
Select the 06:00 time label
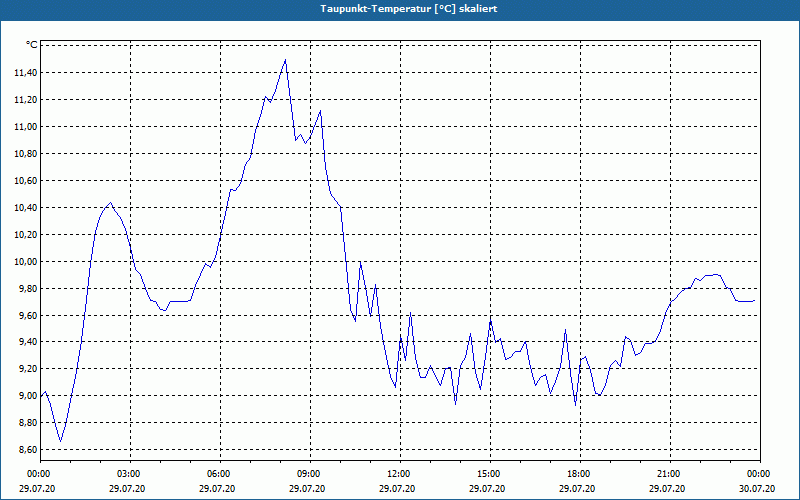click(x=218, y=474)
